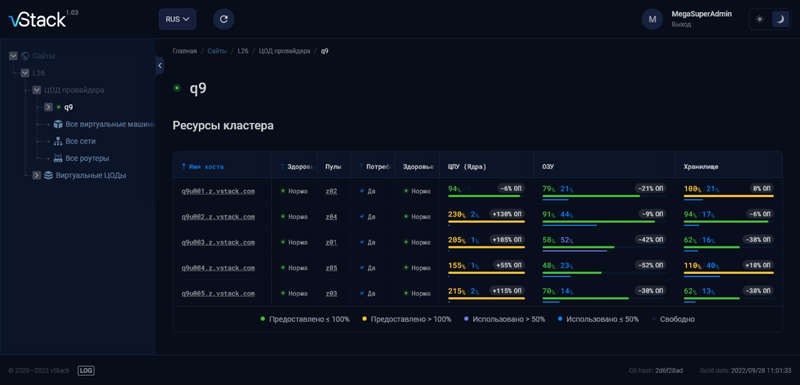800x385 pixels.
Task: Open pool z02 link
Action: tap(331, 191)
